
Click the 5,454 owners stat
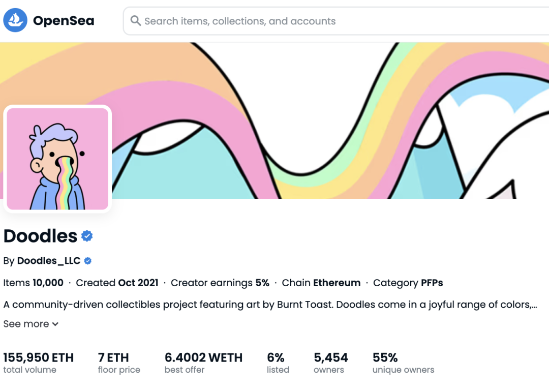[331, 358]
